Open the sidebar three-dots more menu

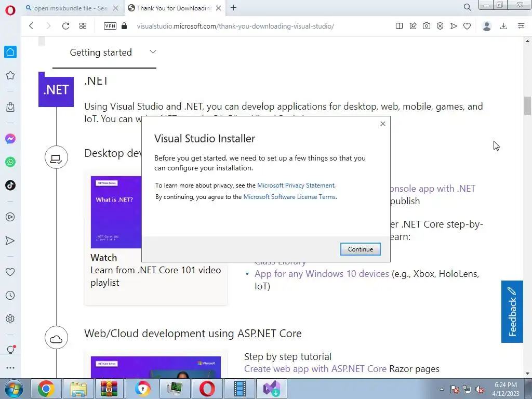10,368
